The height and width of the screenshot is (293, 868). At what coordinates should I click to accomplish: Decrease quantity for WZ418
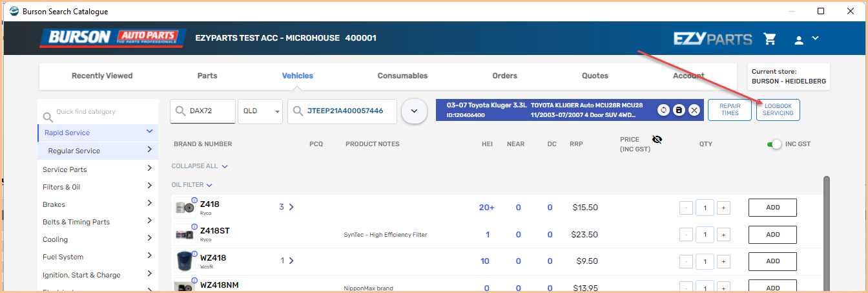686,261
